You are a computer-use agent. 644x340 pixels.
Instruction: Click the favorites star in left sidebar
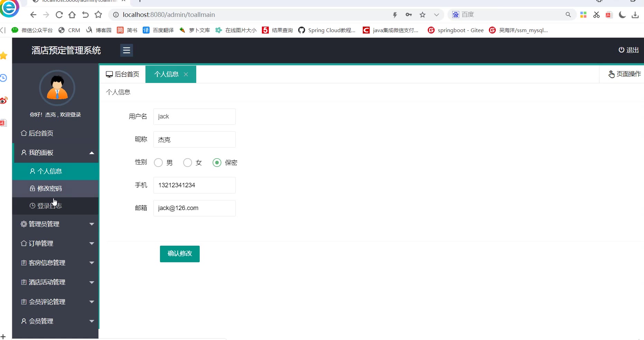click(x=3, y=56)
